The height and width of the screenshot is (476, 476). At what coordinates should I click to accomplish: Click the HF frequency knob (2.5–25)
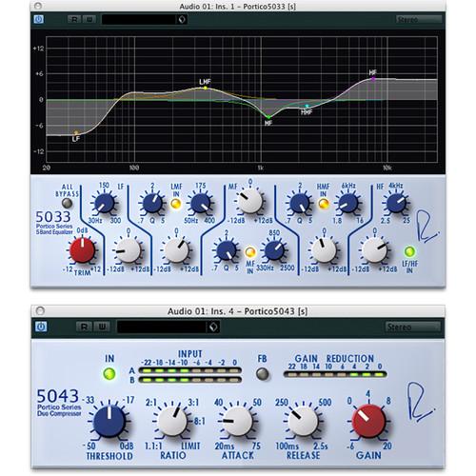(x=396, y=203)
